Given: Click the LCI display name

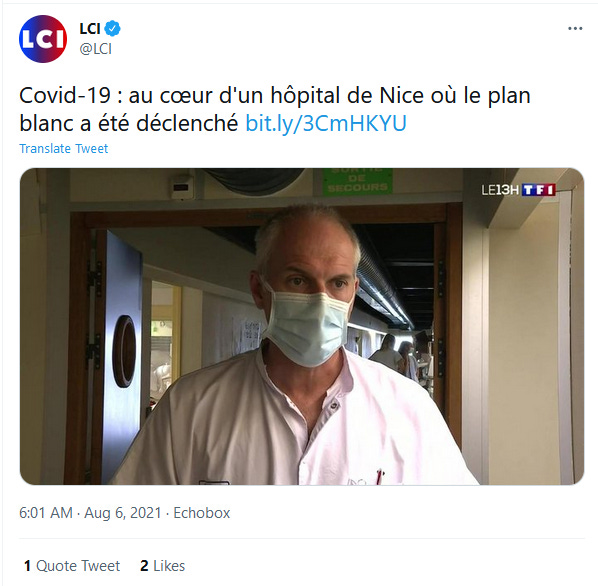Looking at the screenshot, I should (90, 29).
